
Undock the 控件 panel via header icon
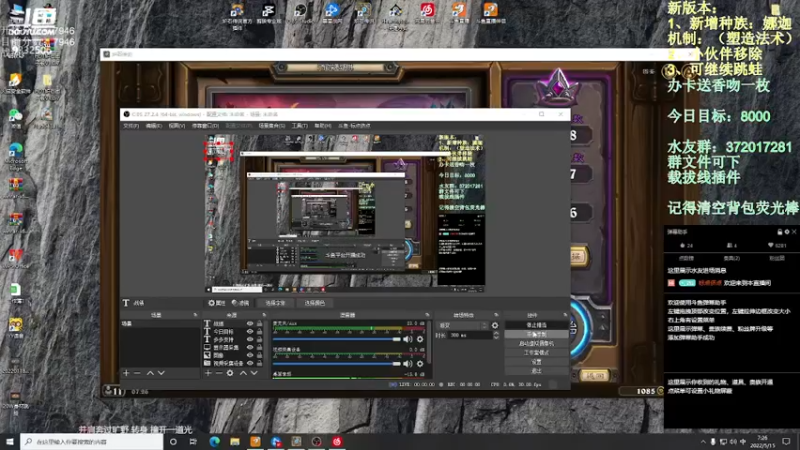pos(565,315)
